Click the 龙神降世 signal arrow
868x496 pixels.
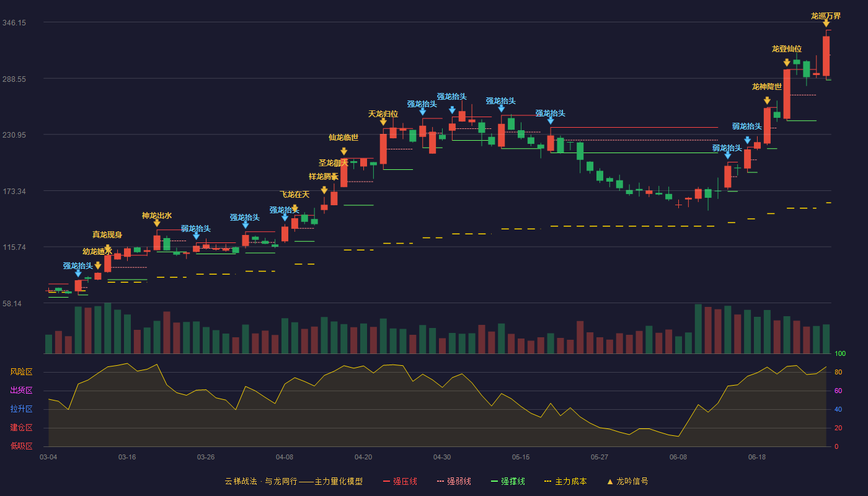(767, 100)
